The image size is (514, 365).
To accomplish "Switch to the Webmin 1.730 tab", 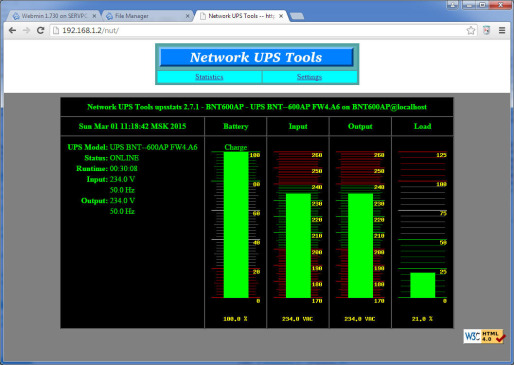I will (53, 16).
